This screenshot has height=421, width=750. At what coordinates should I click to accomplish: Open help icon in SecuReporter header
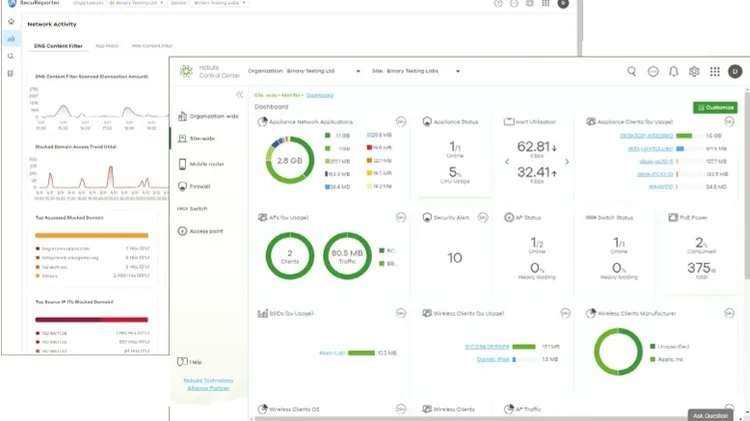pyautogui.click(x=498, y=3)
